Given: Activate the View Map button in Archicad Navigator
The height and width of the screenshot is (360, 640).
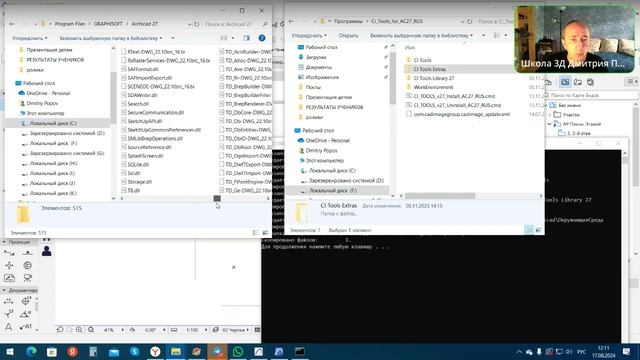Looking at the screenshot, I should pyautogui.click(x=565, y=82).
